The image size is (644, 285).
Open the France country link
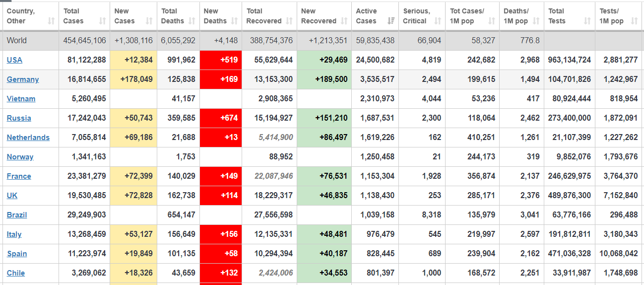[19, 176]
